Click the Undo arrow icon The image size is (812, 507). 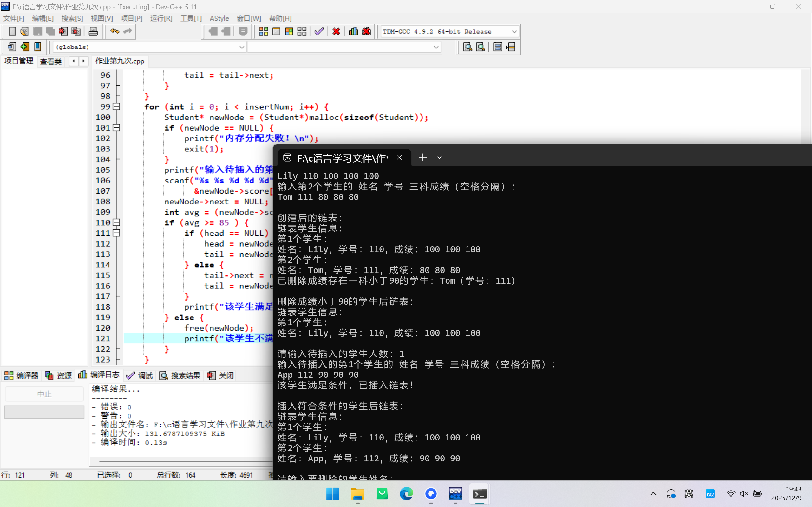point(115,31)
